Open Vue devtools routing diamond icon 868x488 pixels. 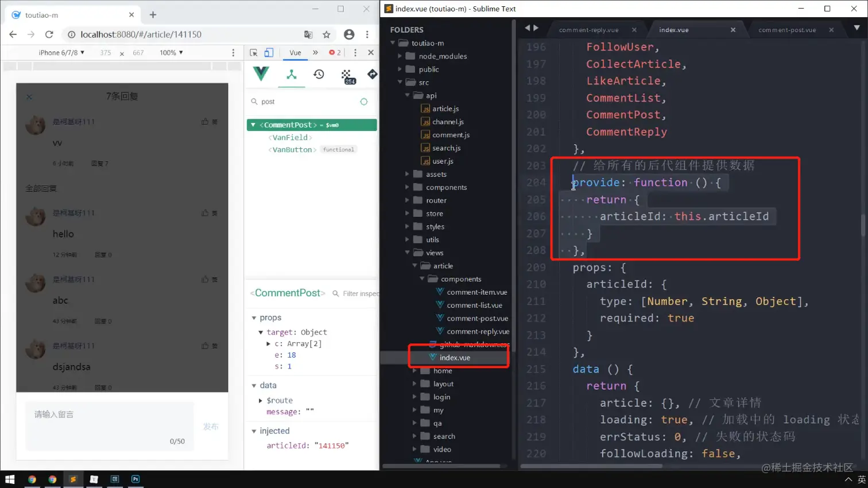pos(372,74)
